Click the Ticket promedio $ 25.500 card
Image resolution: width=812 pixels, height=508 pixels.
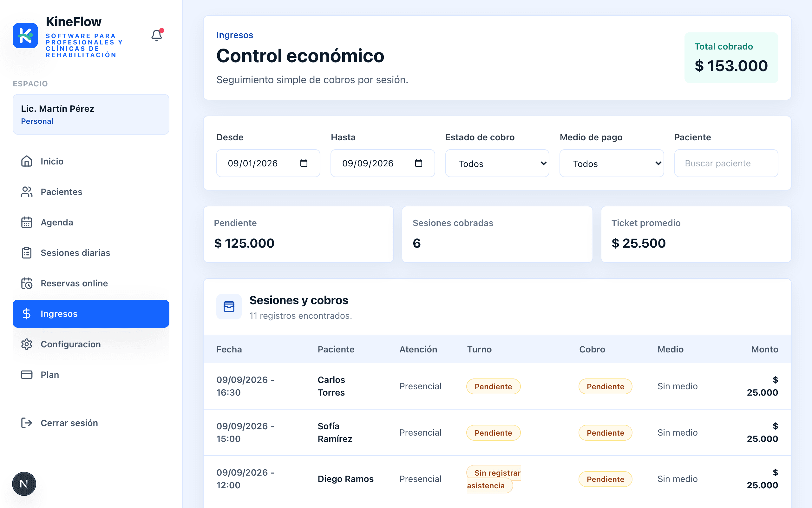pyautogui.click(x=696, y=234)
